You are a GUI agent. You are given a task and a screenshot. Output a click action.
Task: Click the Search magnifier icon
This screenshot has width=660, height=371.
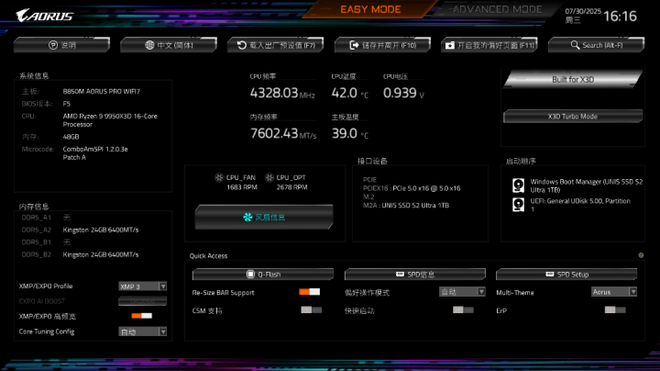575,45
